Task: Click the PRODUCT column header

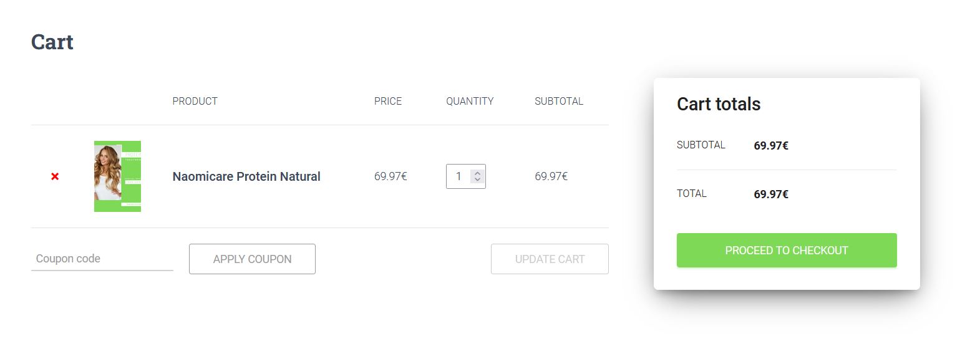Action: [195, 101]
